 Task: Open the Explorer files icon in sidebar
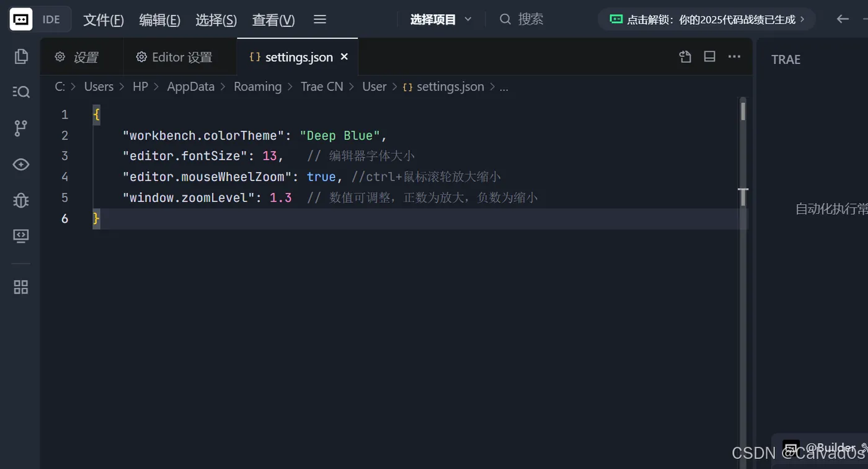pyautogui.click(x=21, y=56)
